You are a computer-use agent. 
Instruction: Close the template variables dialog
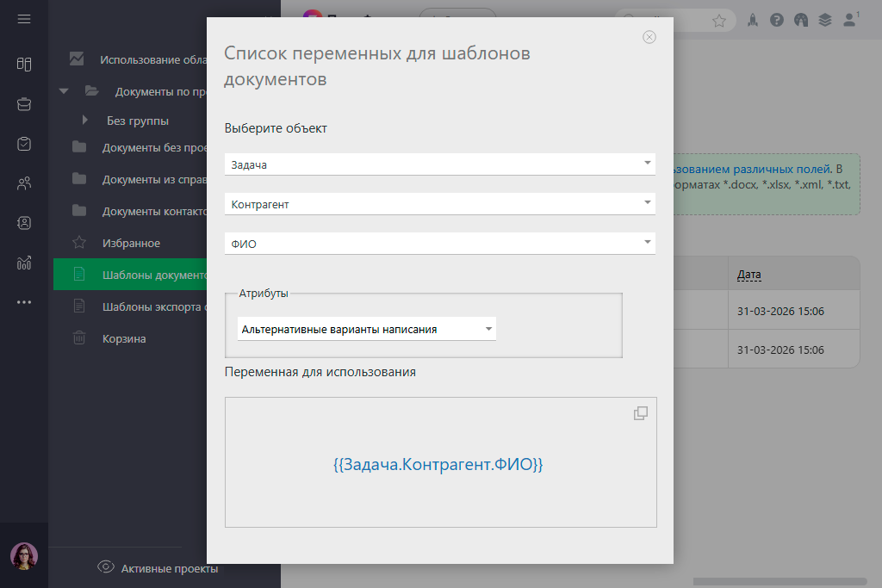pyautogui.click(x=649, y=37)
